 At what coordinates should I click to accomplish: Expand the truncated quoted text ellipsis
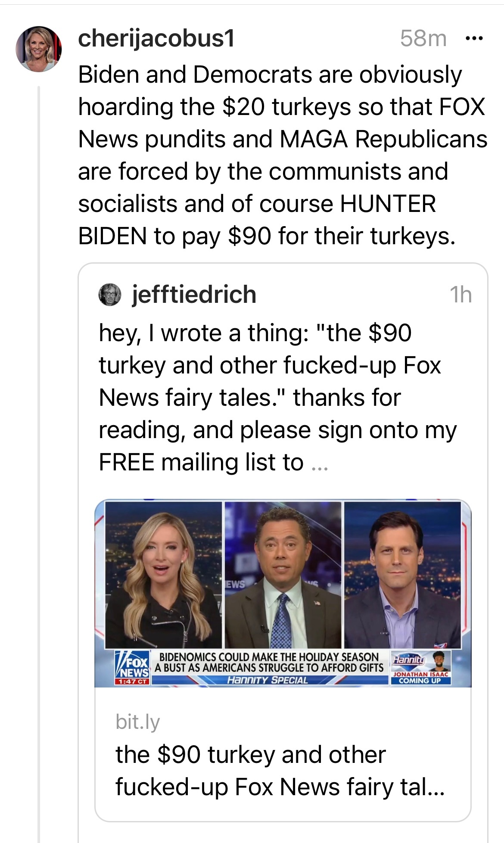click(x=320, y=464)
